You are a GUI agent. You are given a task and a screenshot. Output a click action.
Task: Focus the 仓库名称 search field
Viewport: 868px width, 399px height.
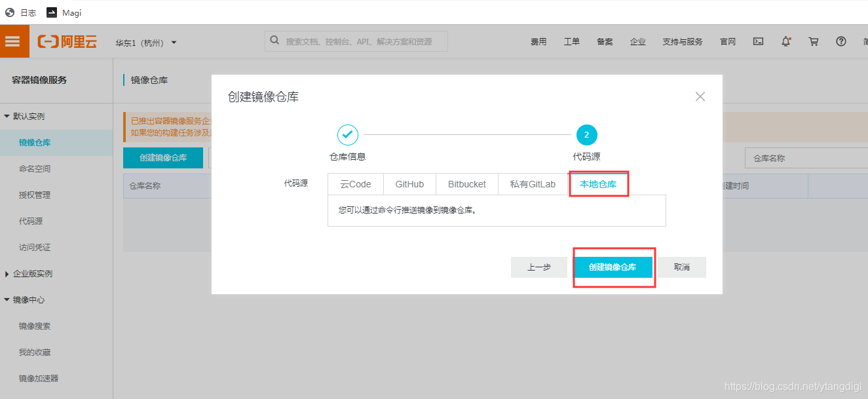tap(806, 158)
